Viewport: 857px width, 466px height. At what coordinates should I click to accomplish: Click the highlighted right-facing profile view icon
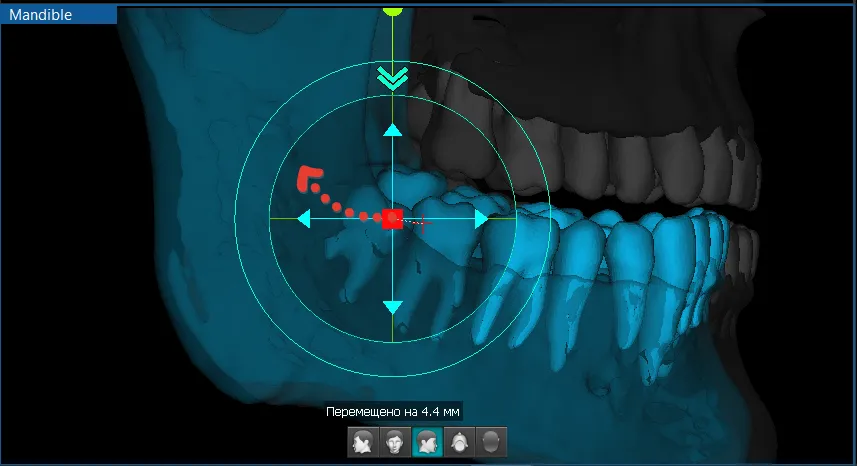(427, 441)
